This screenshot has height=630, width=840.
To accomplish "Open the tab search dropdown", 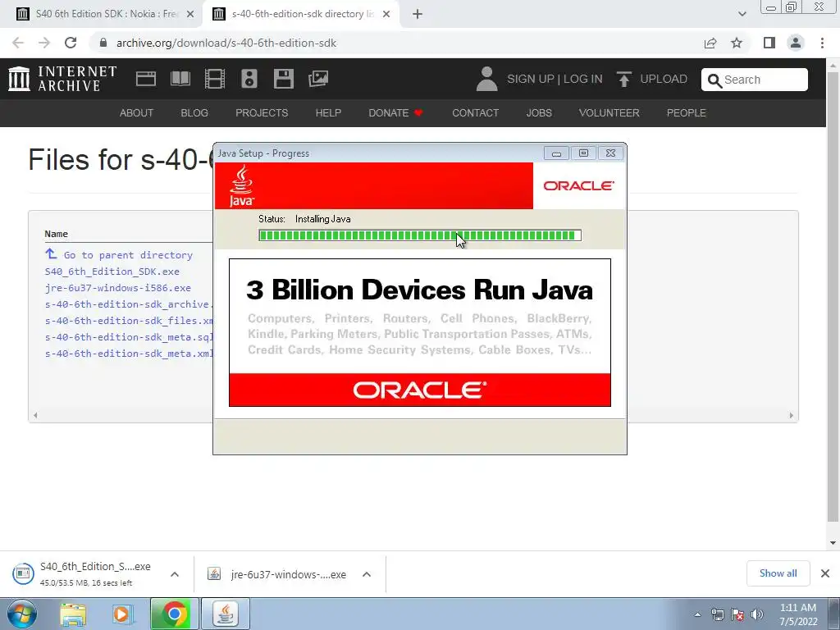I will 742,14.
